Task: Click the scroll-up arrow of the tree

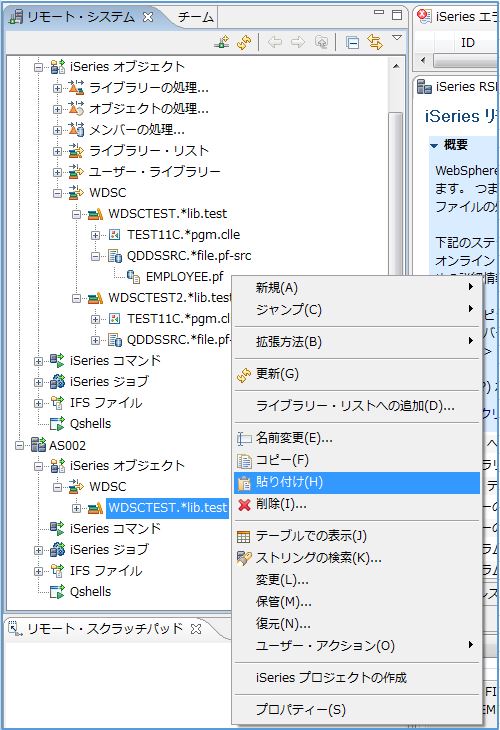Action: click(x=396, y=67)
